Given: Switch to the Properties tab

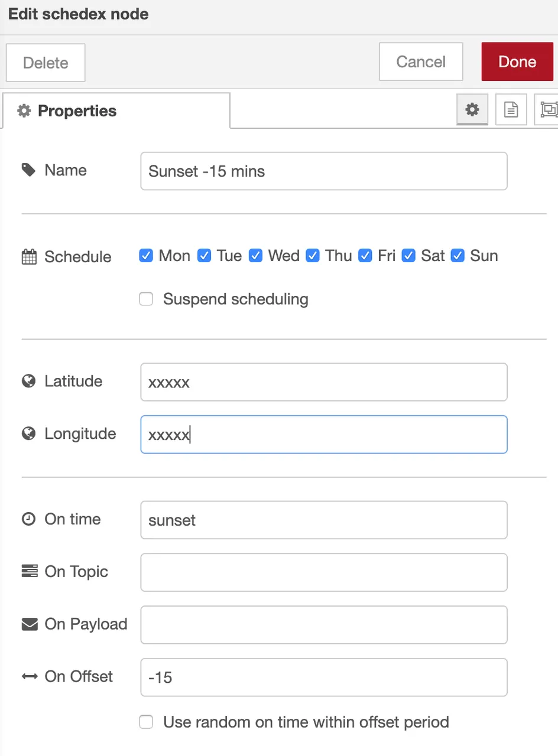Looking at the screenshot, I should tap(116, 111).
